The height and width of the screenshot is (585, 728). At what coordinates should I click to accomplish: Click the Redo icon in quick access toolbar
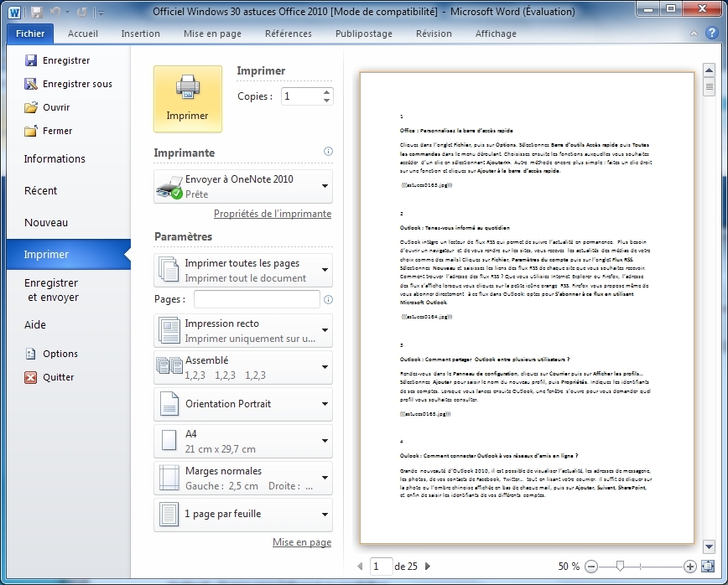point(81,12)
